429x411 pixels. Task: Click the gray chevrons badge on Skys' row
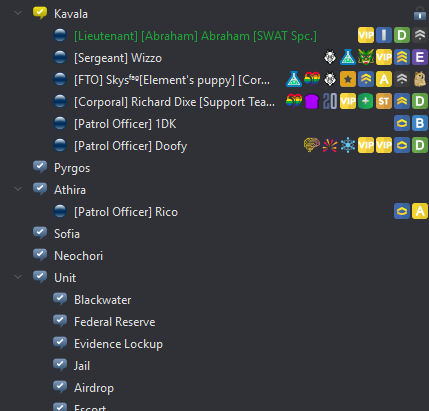pyautogui.click(x=402, y=79)
